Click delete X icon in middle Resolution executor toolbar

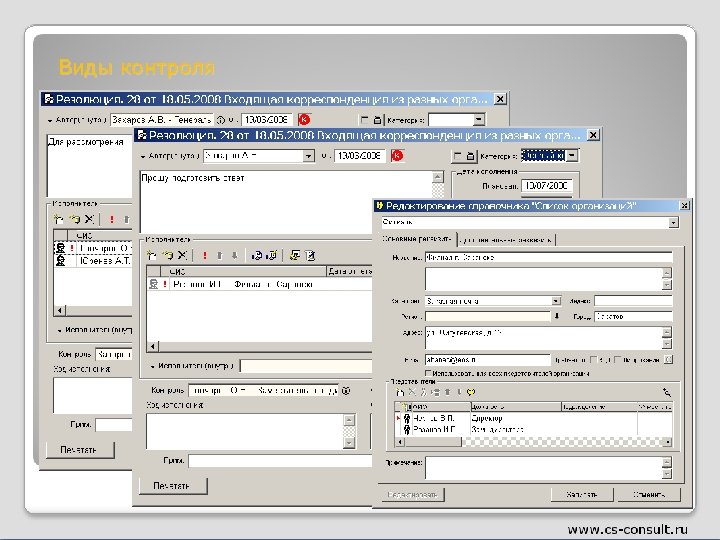click(182, 255)
